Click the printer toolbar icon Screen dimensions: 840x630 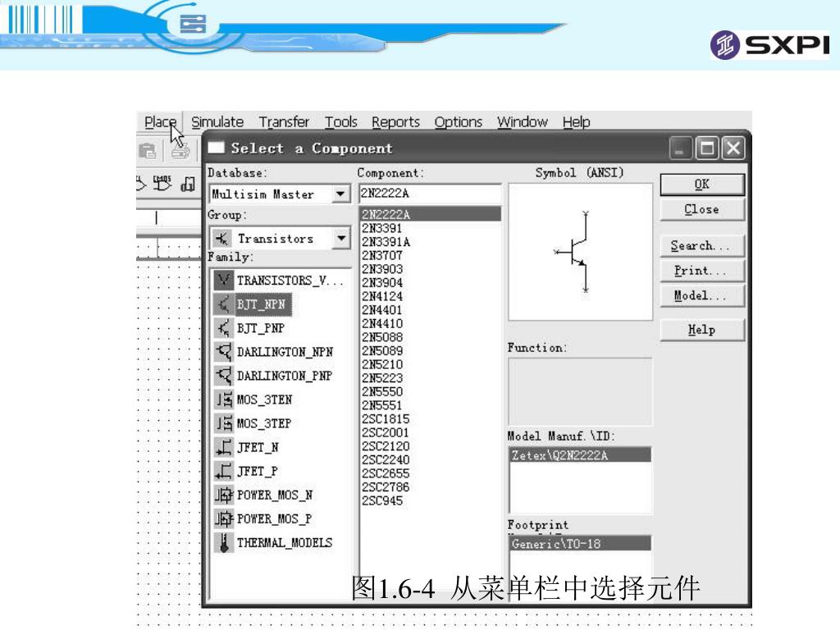coord(180,152)
